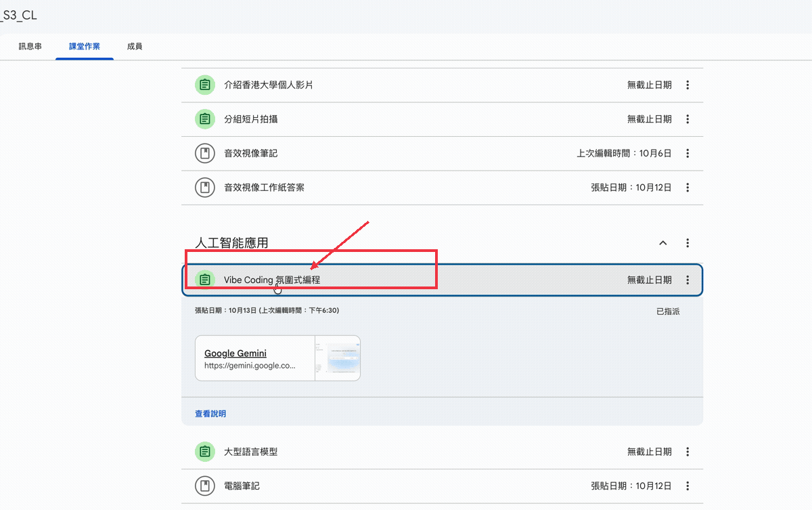This screenshot has width=812, height=510.
Task: Open the more options menu for 音效視像工作紙答案
Action: tap(687, 188)
